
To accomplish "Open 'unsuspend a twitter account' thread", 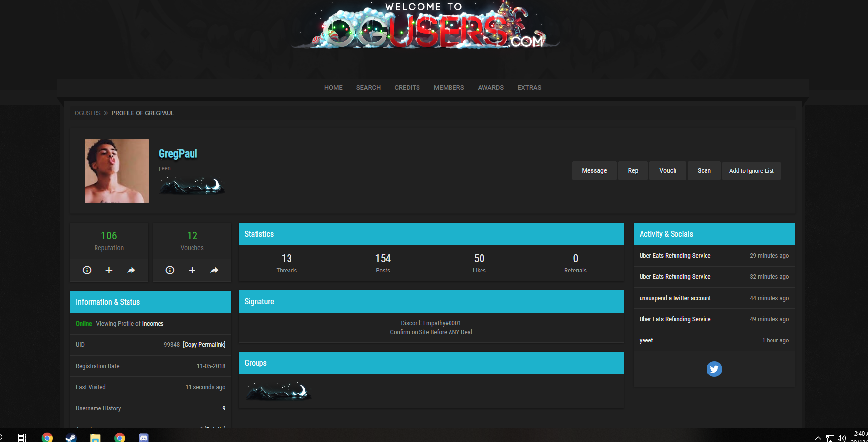I will click(675, 298).
